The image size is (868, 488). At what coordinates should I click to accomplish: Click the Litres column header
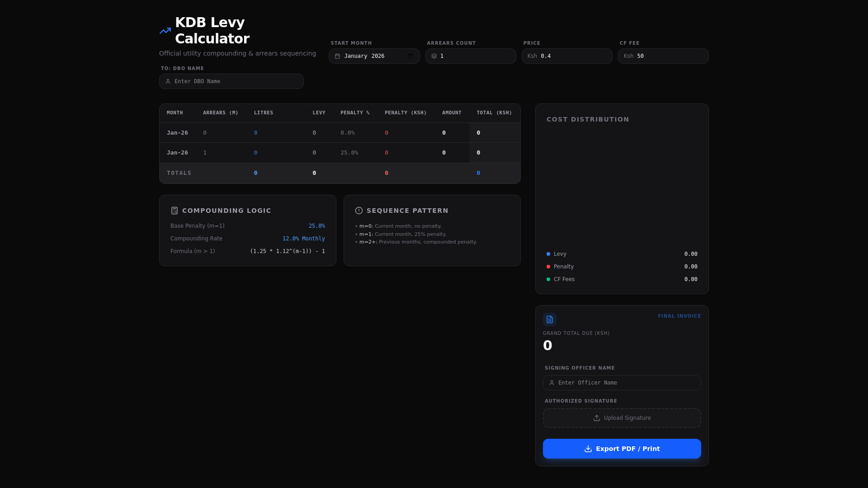264,113
